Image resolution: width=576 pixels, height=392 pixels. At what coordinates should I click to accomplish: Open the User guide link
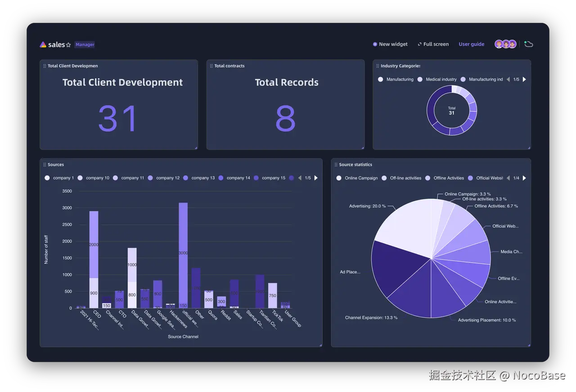472,44
